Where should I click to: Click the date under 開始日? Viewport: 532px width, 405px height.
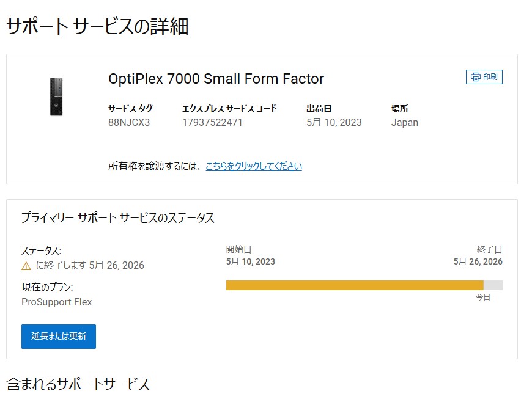coord(251,261)
